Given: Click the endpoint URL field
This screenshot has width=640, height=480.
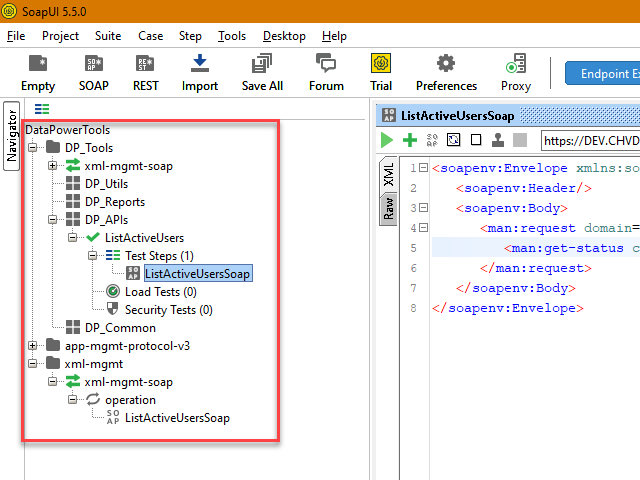Looking at the screenshot, I should 590,140.
